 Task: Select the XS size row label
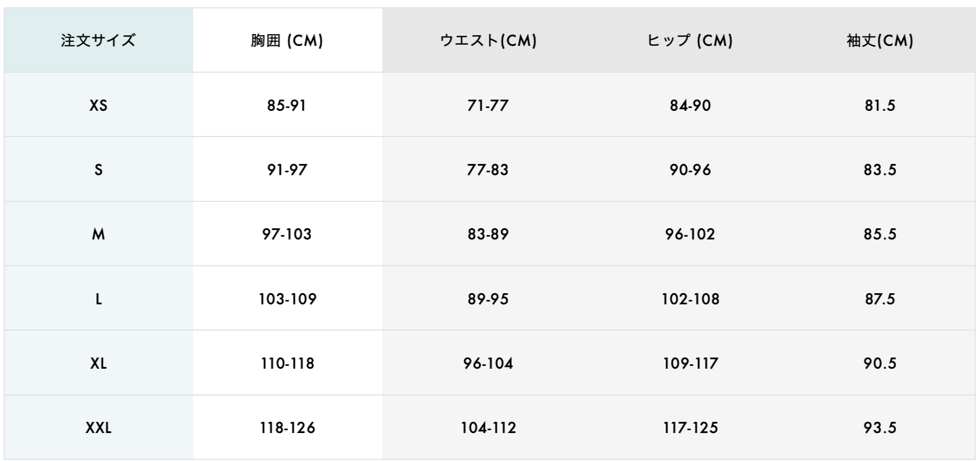(98, 105)
